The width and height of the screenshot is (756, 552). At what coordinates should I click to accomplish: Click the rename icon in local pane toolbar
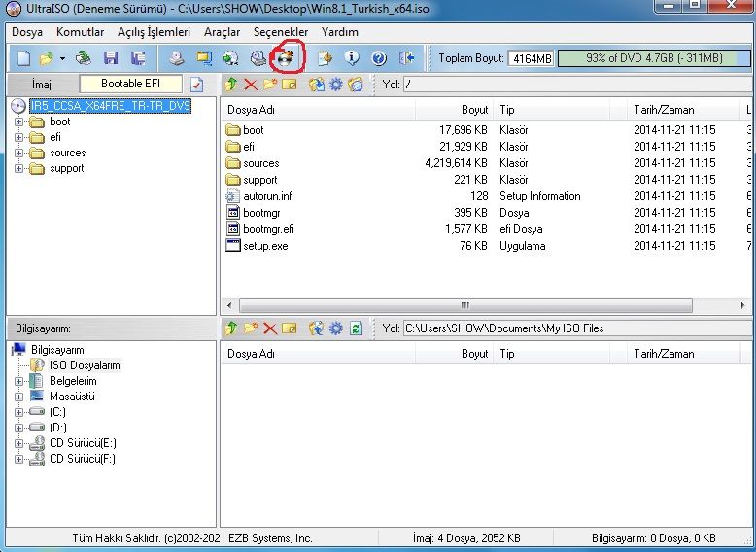pos(290,328)
